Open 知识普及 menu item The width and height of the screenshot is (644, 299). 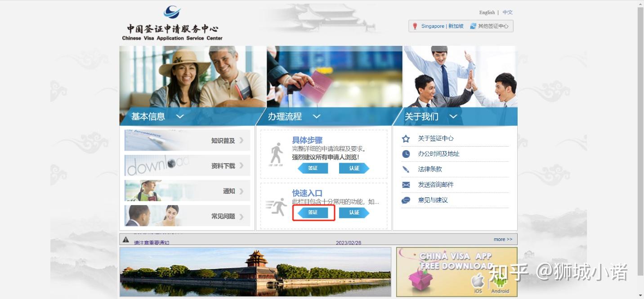[187, 140]
